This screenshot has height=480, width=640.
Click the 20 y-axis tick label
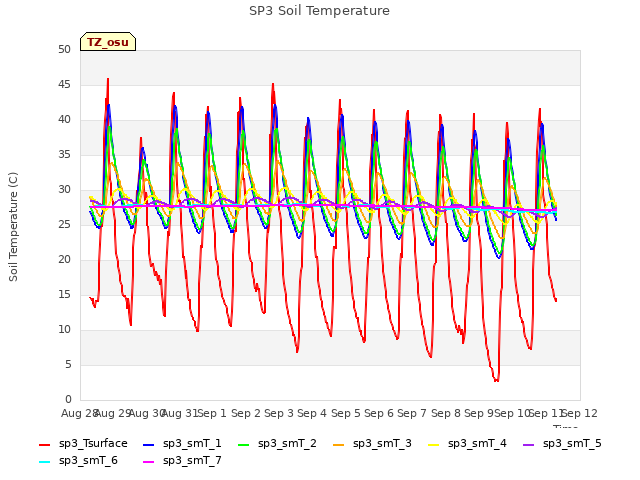64,260
